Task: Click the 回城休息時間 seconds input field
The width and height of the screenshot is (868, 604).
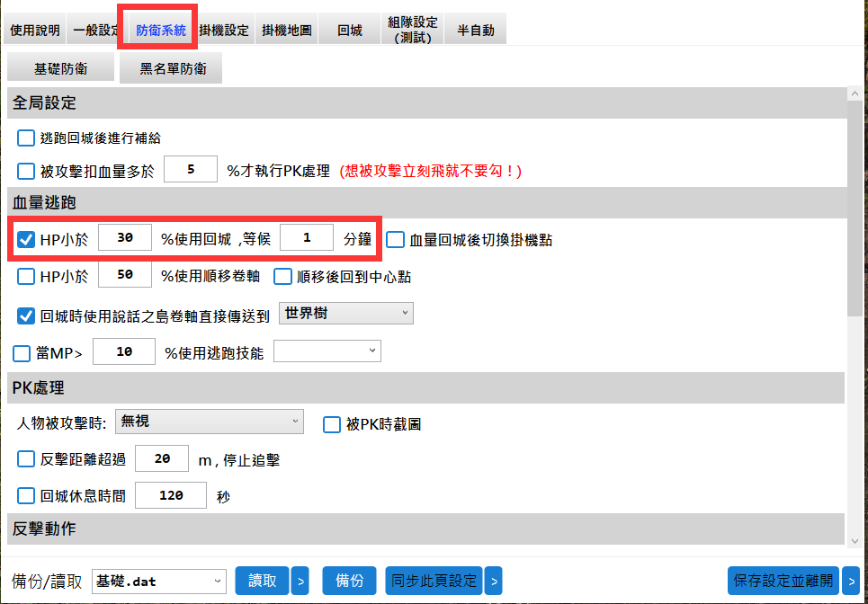Action: point(170,495)
